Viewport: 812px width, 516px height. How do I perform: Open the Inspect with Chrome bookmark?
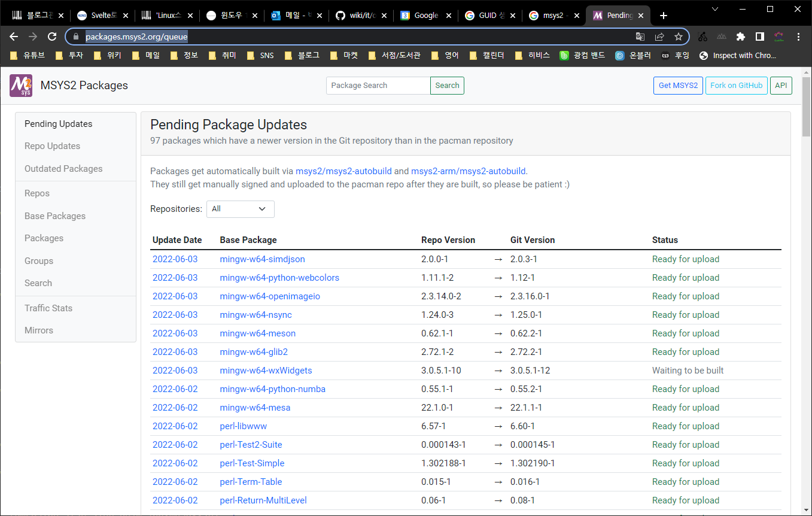pyautogui.click(x=737, y=55)
